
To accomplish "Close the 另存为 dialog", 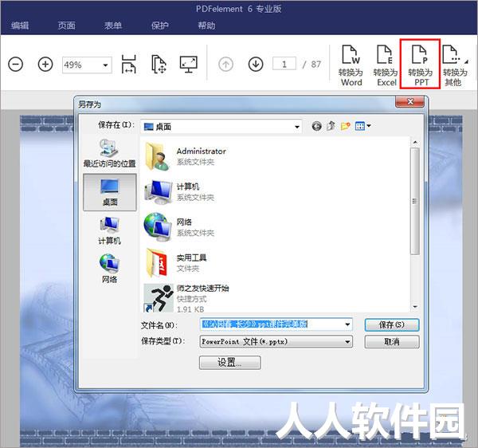I will (x=409, y=101).
